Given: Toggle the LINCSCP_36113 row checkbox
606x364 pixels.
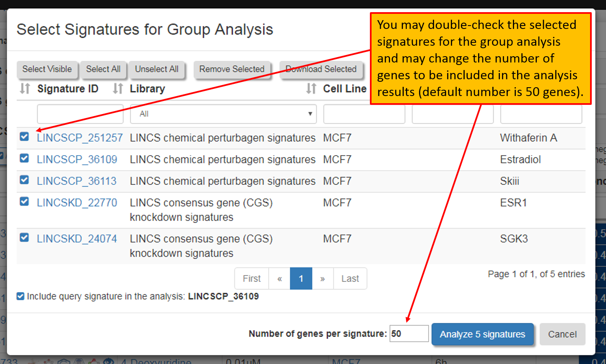Looking at the screenshot, I should [24, 180].
